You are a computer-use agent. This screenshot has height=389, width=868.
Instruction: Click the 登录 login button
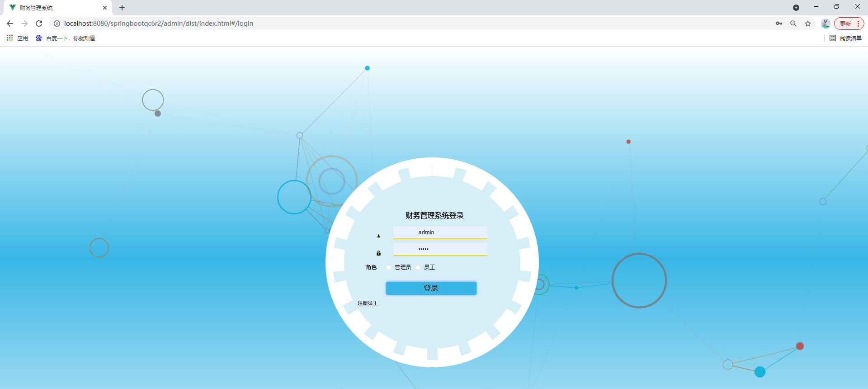click(x=431, y=288)
